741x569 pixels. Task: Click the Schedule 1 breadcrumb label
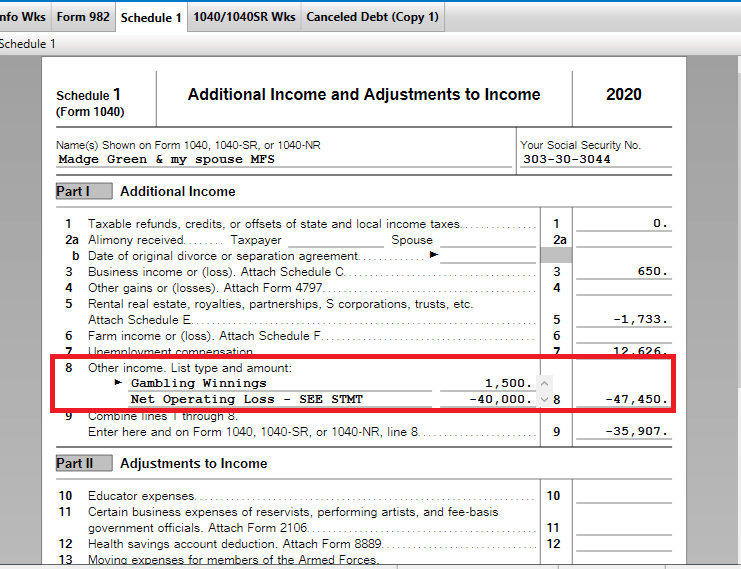point(27,44)
